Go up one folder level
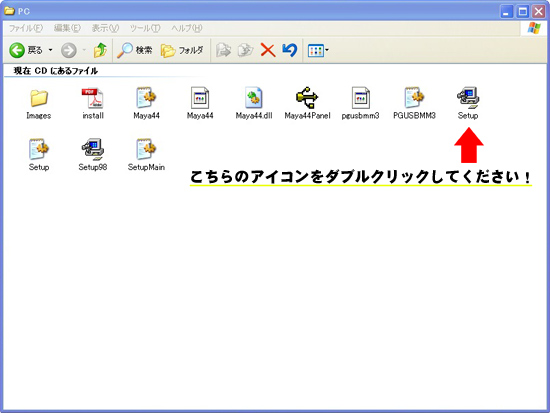The height and width of the screenshot is (413, 550). pos(100,51)
